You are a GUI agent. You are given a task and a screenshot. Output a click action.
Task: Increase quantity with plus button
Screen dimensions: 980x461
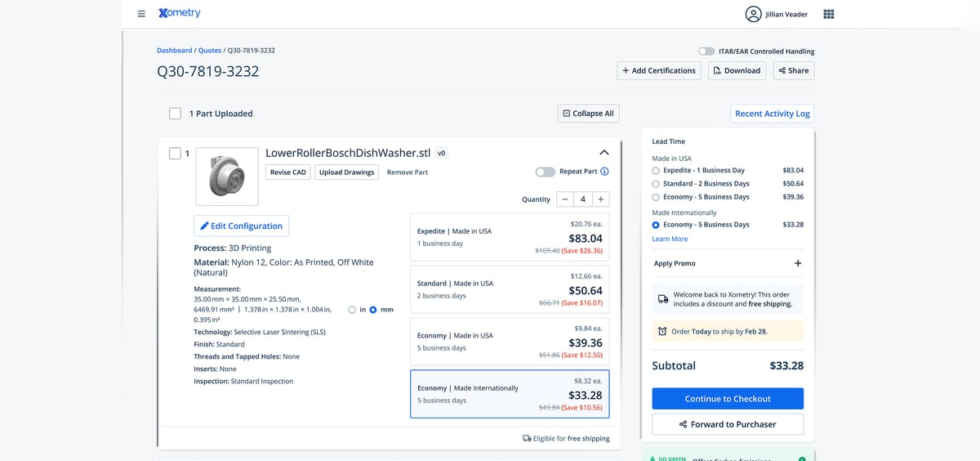[x=601, y=199]
